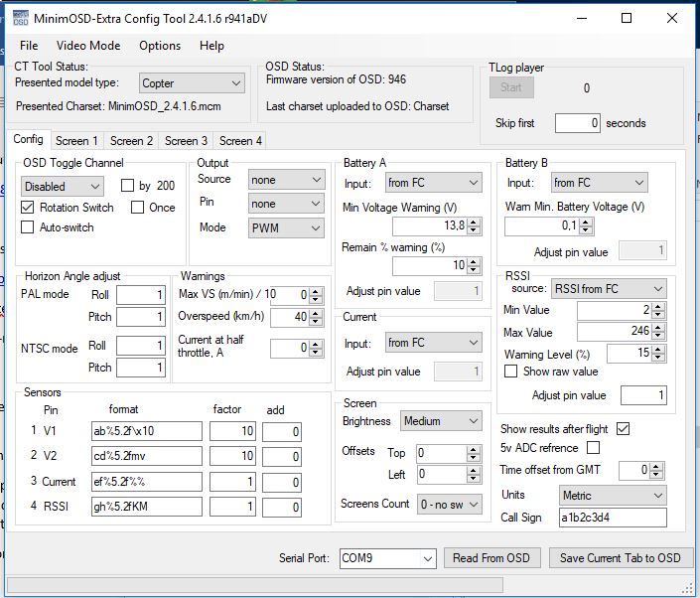Switch to the Screen 2 tab
This screenshot has width=700, height=598.
point(131,141)
